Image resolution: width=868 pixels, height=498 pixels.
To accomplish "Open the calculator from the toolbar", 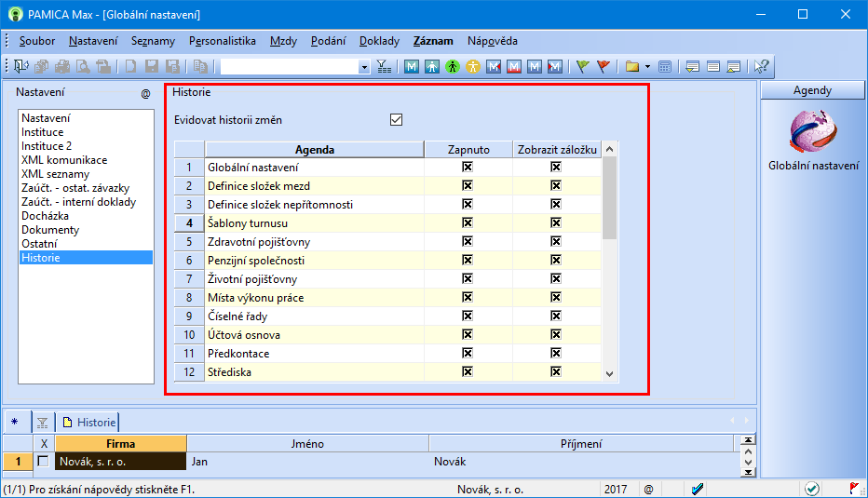I will [x=665, y=66].
